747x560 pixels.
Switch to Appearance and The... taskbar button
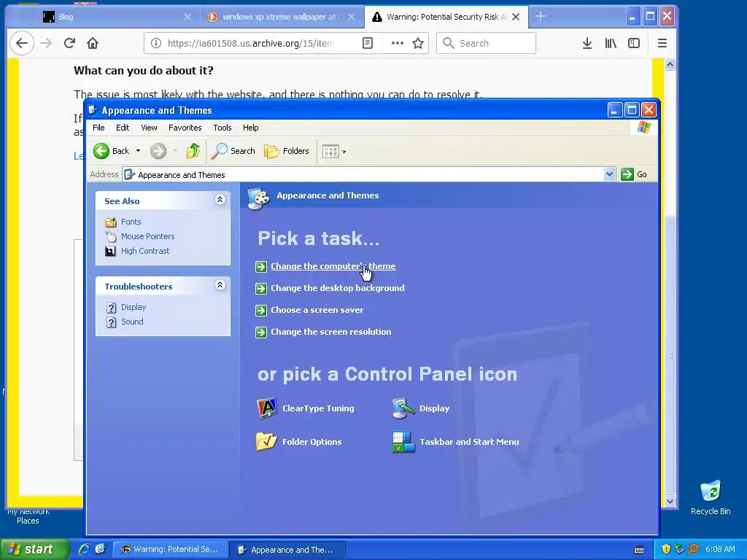point(287,550)
